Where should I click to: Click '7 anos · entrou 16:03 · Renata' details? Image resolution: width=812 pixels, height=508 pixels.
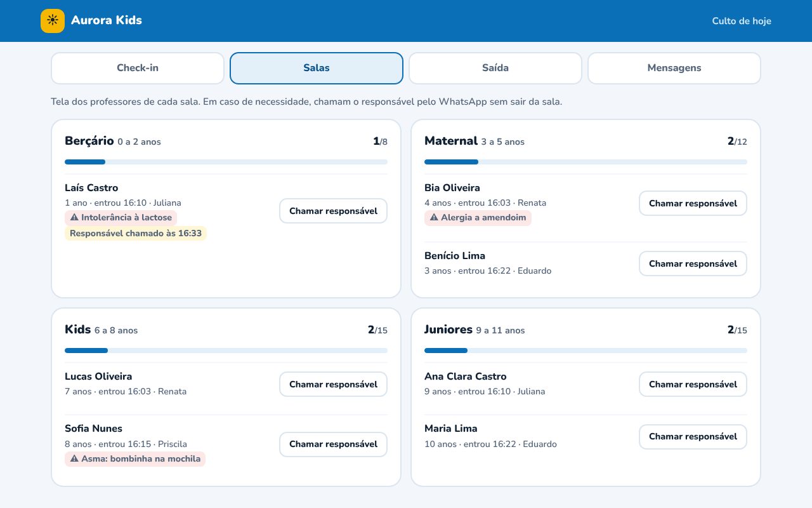click(x=126, y=392)
